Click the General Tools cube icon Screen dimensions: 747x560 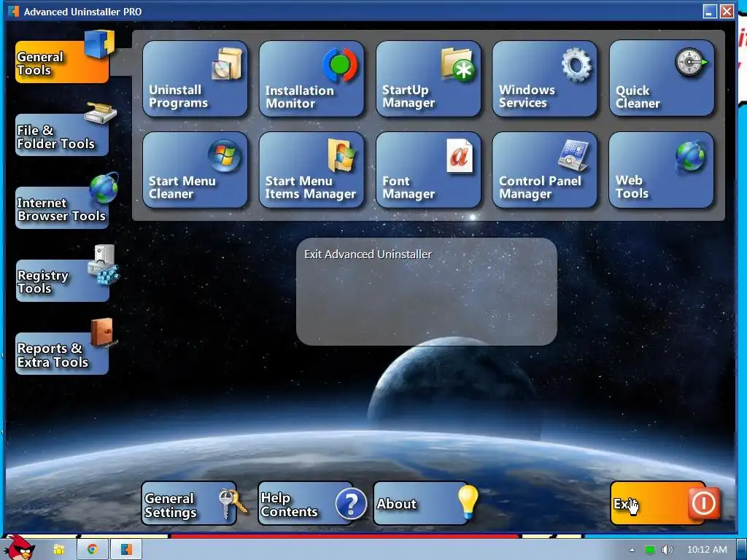[99, 44]
